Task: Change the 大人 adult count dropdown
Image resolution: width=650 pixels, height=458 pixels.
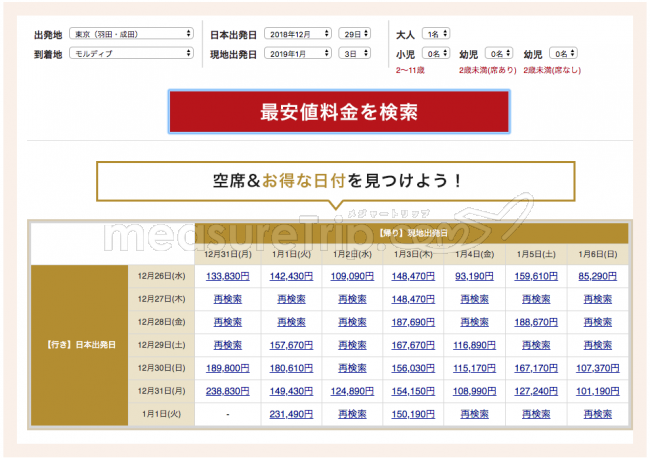Action: (x=436, y=34)
